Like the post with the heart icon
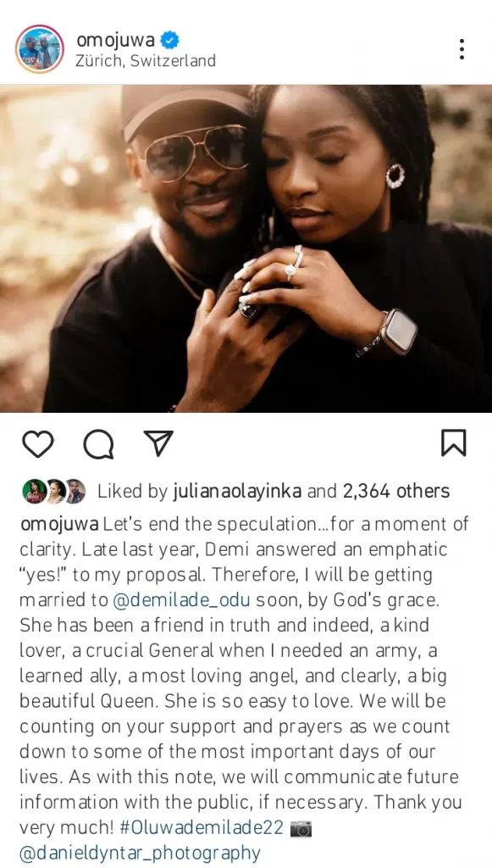The height and width of the screenshot is (868, 492). coord(38,443)
